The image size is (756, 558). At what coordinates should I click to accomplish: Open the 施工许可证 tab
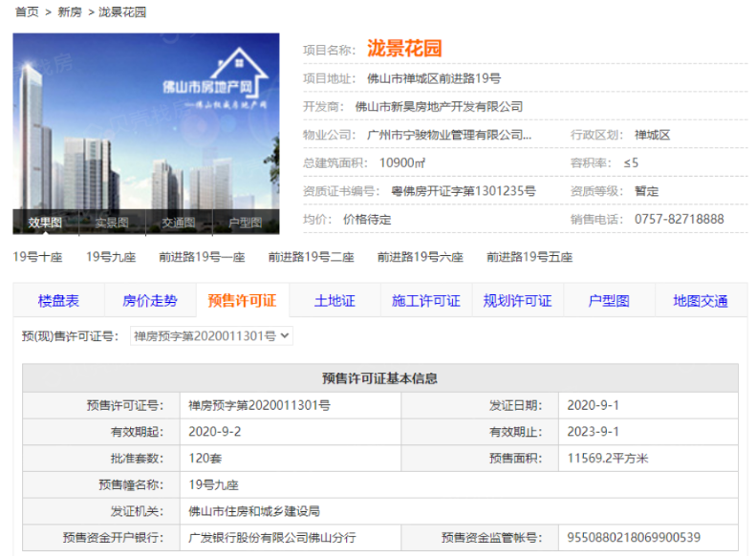[426, 301]
